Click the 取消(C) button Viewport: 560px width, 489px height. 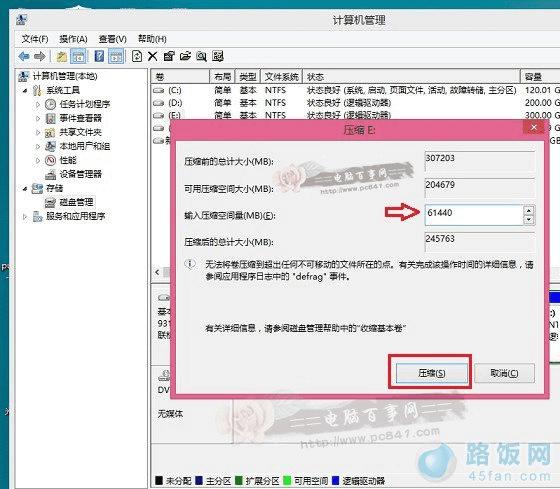point(504,373)
